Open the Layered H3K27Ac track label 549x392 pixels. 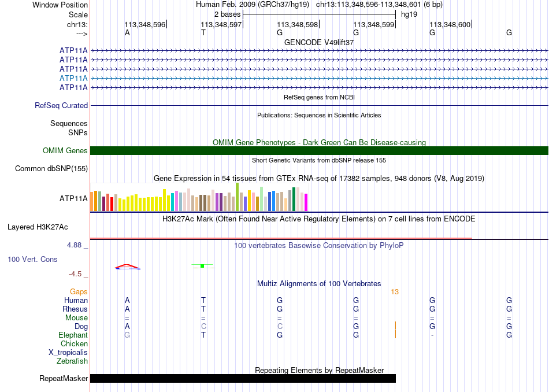pyautogui.click(x=38, y=227)
